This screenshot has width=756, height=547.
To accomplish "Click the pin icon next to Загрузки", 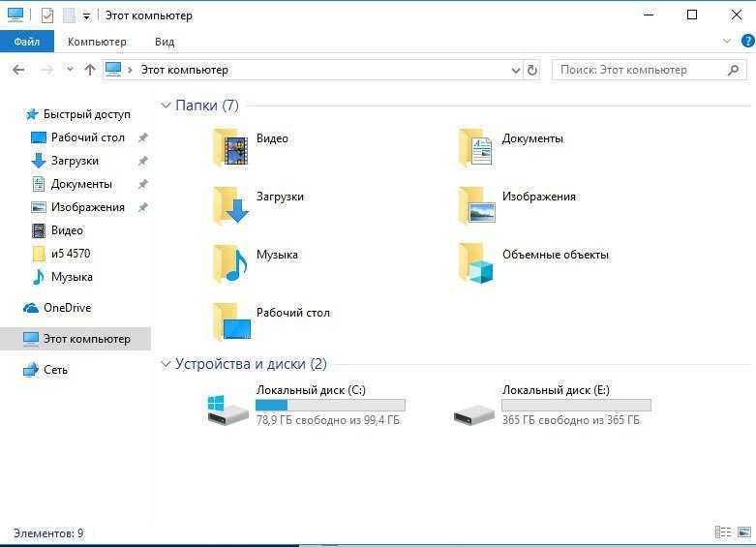I will pos(142,161).
